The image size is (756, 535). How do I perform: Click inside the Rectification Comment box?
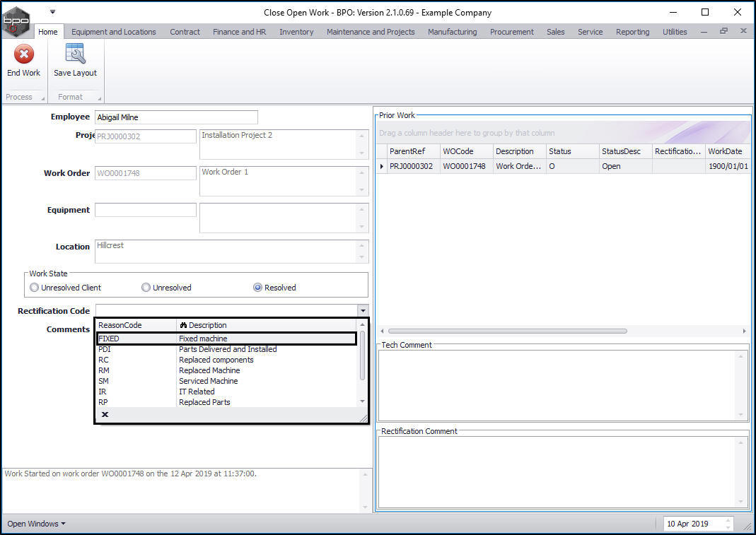pos(563,472)
